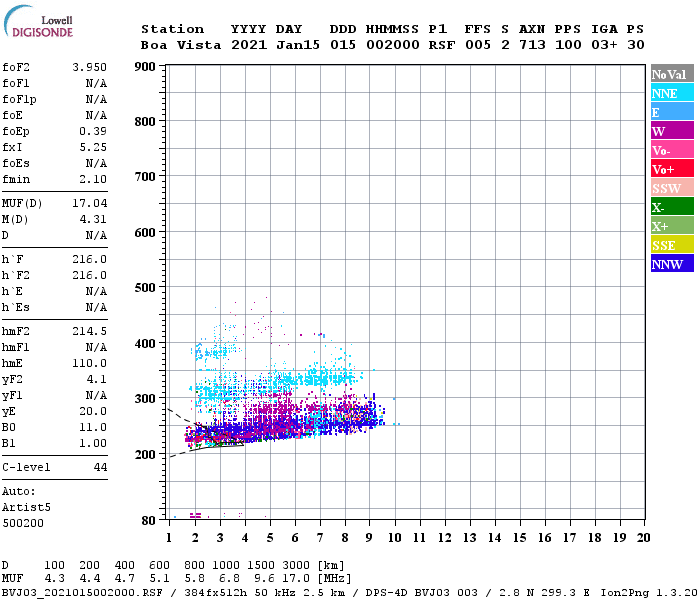This screenshot has height=600, width=700.
Task: Click the Ion2Png 1.3.20 version text
Action: click(x=649, y=593)
